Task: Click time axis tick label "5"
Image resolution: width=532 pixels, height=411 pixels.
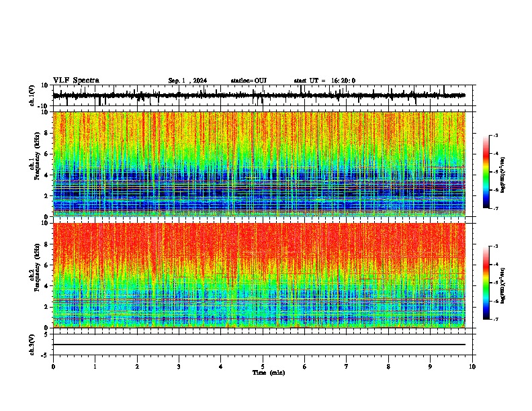Action: click(x=263, y=367)
